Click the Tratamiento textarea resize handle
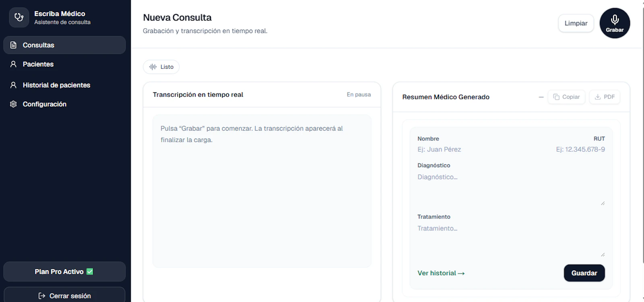The image size is (644, 302). pos(603,255)
